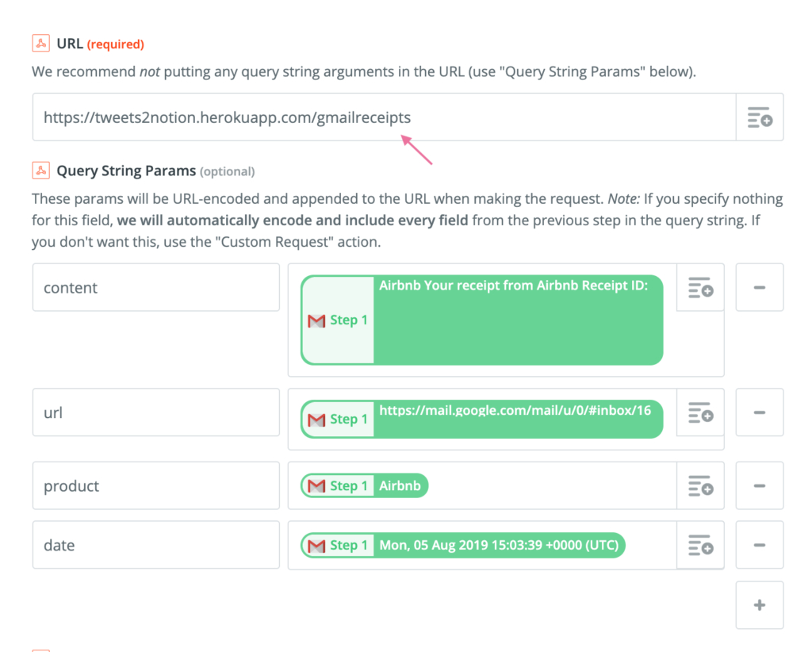Click insert-field icon in the product row
Image resolution: width=812 pixels, height=652 pixels.
tap(700, 485)
